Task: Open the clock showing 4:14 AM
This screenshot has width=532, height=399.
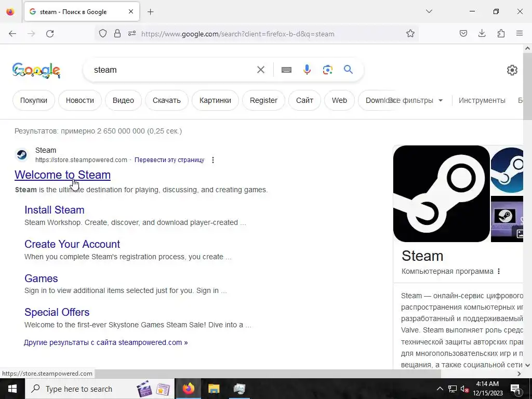Action: pyautogui.click(x=487, y=389)
